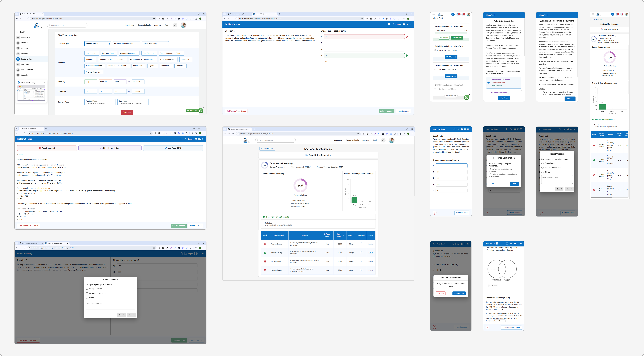This screenshot has width=644, height=356.
Task: Sort desktop summary table by Date arrow
Action: (353, 235)
